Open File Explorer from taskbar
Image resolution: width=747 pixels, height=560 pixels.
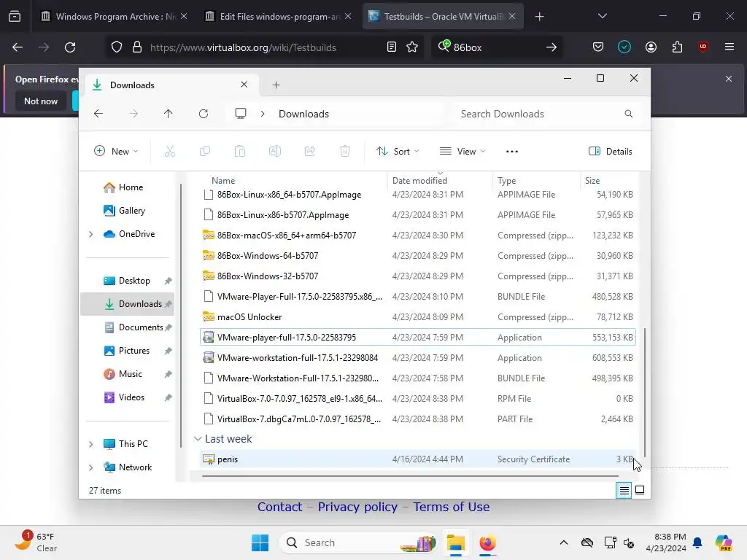[456, 542]
